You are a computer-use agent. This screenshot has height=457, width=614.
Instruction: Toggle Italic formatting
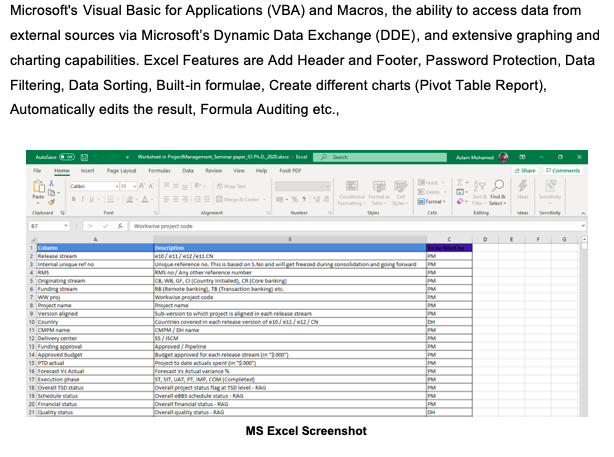point(83,199)
